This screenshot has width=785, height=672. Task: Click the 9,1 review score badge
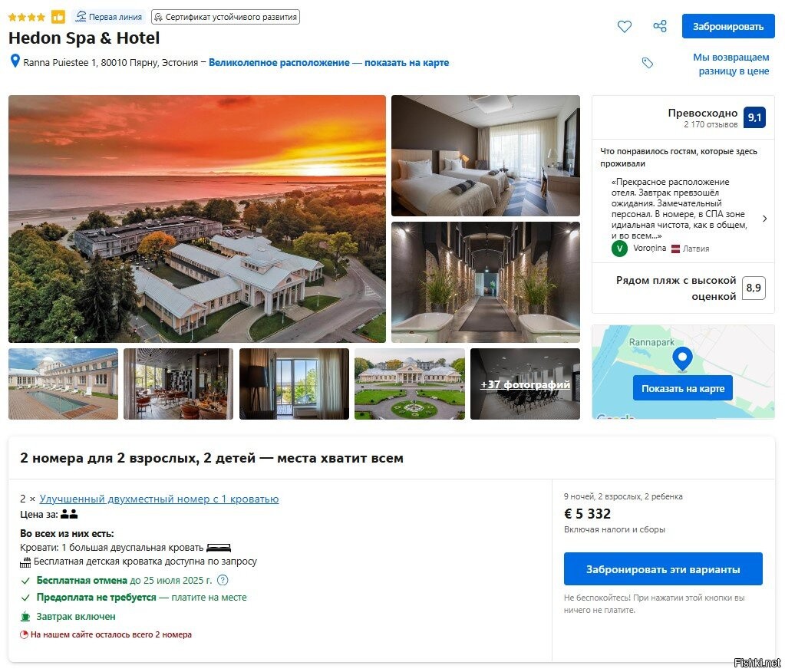pos(754,117)
